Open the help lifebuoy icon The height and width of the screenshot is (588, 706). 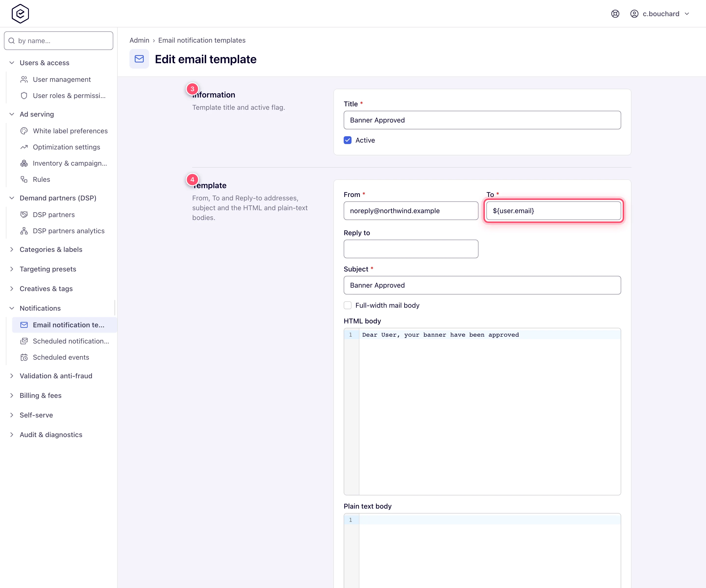coord(615,14)
